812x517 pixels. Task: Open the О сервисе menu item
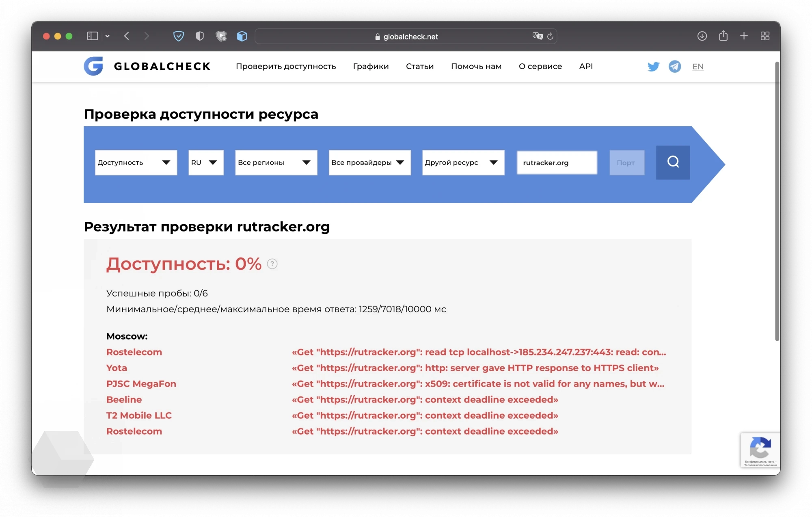click(540, 66)
